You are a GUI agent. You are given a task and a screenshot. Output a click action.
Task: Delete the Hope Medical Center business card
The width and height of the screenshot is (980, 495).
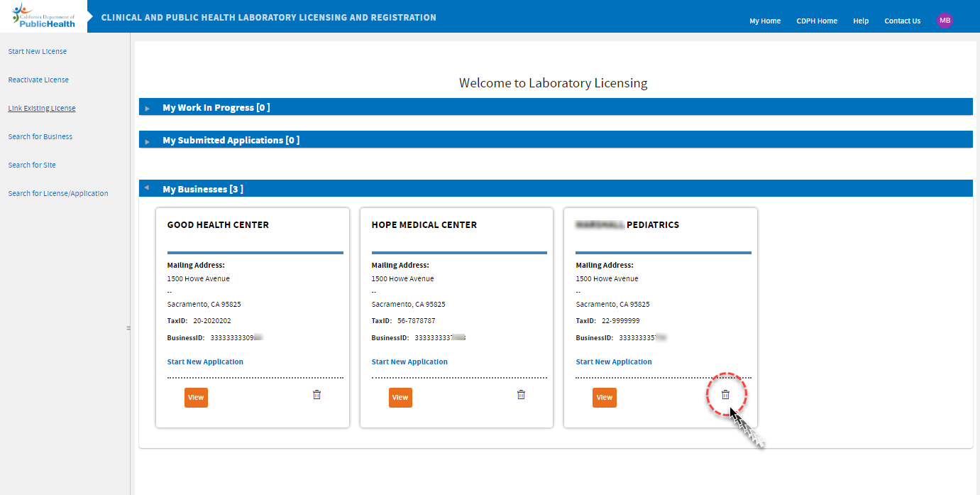tap(521, 395)
